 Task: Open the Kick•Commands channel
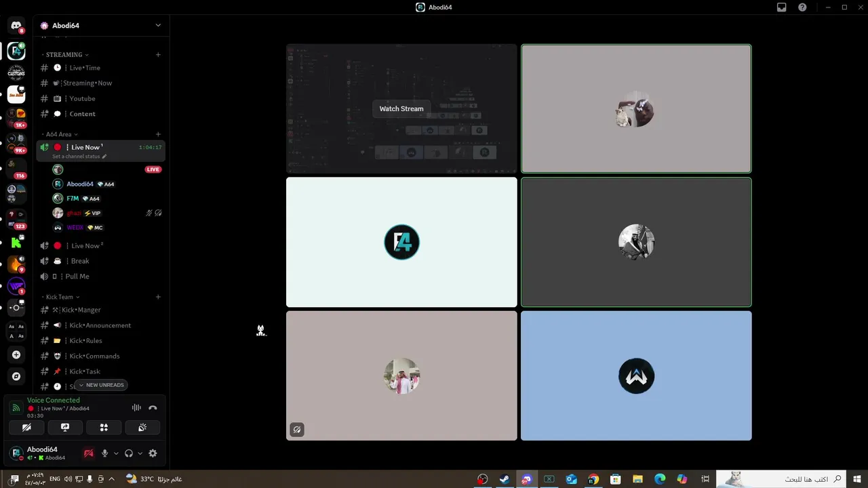(101, 356)
